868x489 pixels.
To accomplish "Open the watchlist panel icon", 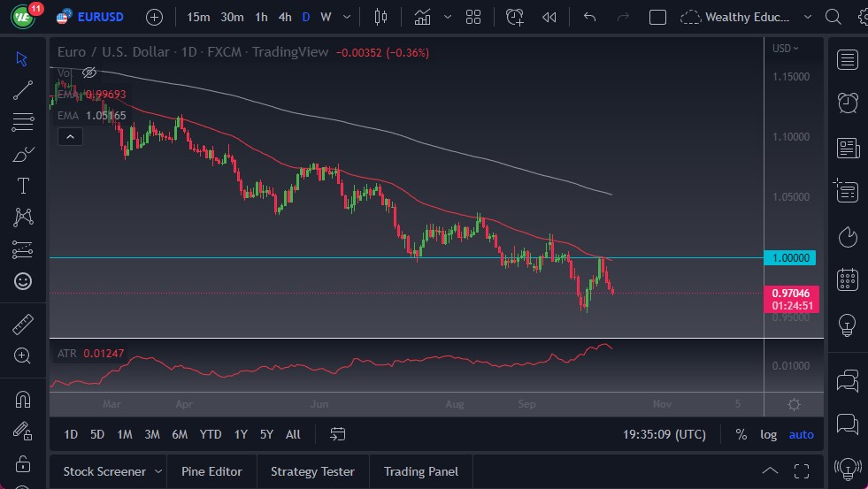I will tap(847, 59).
